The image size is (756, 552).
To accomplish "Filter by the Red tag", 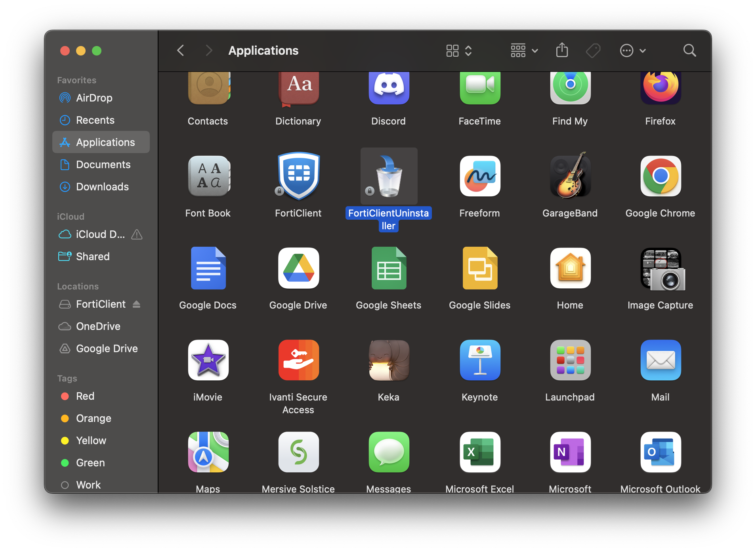I will 101,396.
